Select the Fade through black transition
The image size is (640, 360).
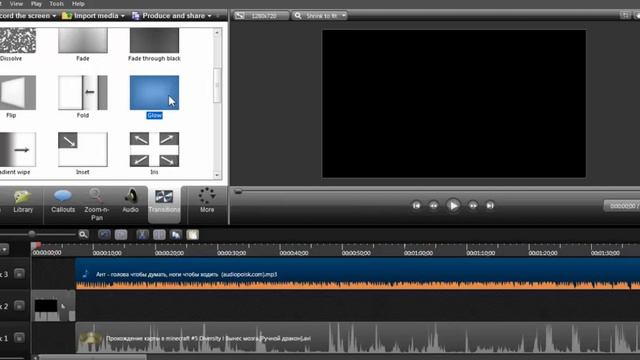pyautogui.click(x=154, y=40)
